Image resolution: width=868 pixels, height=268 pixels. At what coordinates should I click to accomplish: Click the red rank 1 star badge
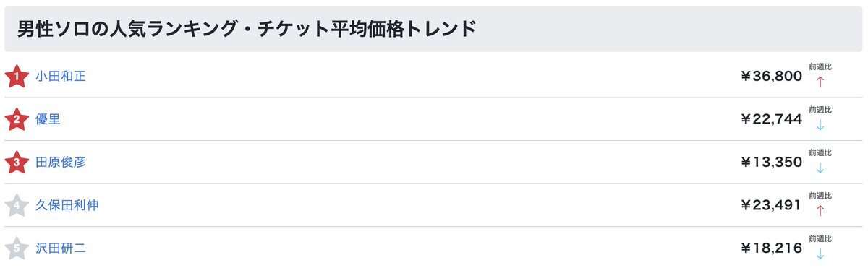click(16, 76)
